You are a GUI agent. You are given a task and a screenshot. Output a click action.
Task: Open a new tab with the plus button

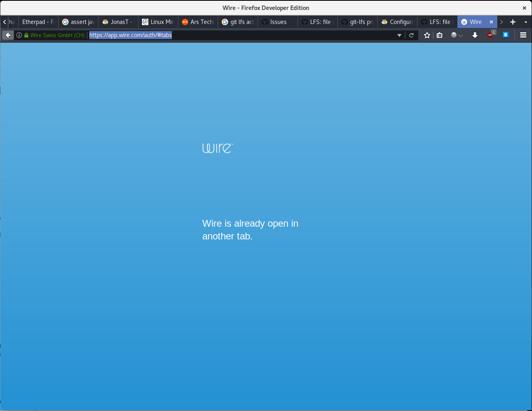pyautogui.click(x=513, y=22)
